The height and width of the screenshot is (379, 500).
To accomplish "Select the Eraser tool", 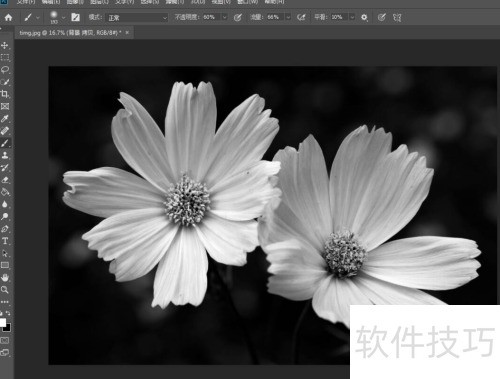I will [x=5, y=180].
